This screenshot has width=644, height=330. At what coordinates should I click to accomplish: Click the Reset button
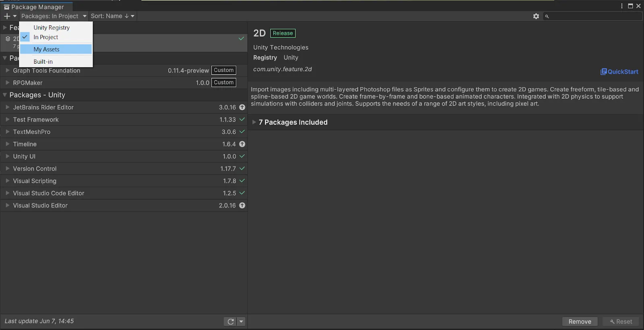621,322
